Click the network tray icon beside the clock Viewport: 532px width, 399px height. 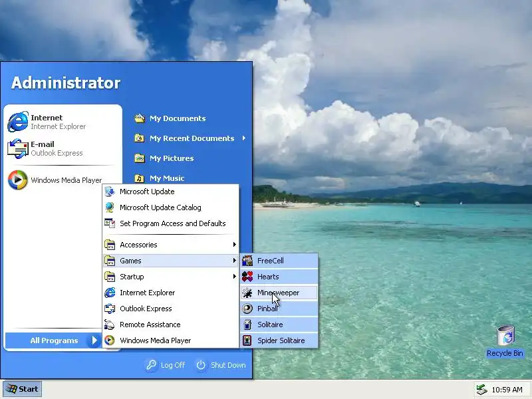tap(481, 390)
